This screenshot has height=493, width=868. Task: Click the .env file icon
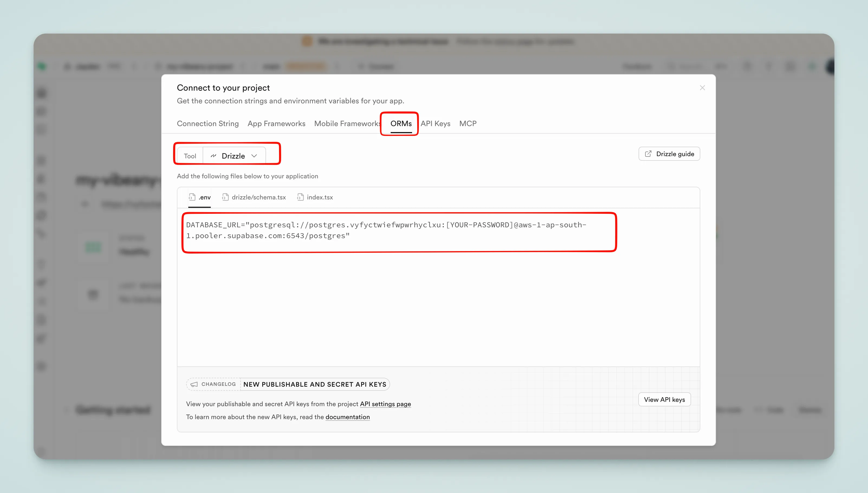click(192, 197)
